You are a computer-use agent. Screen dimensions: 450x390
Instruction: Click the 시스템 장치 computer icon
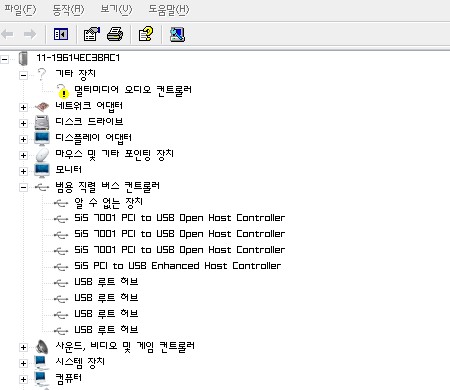tap(41, 363)
